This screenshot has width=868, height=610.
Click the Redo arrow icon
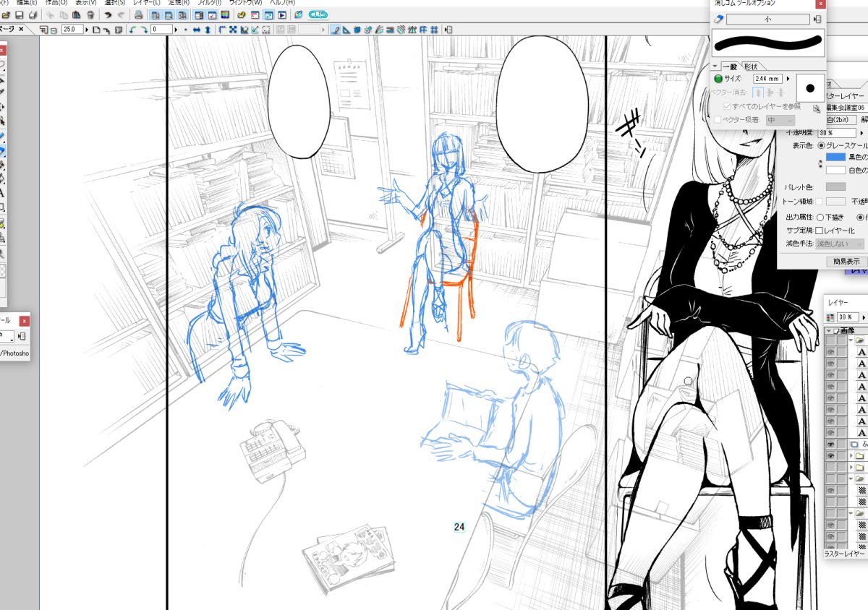coord(120,14)
